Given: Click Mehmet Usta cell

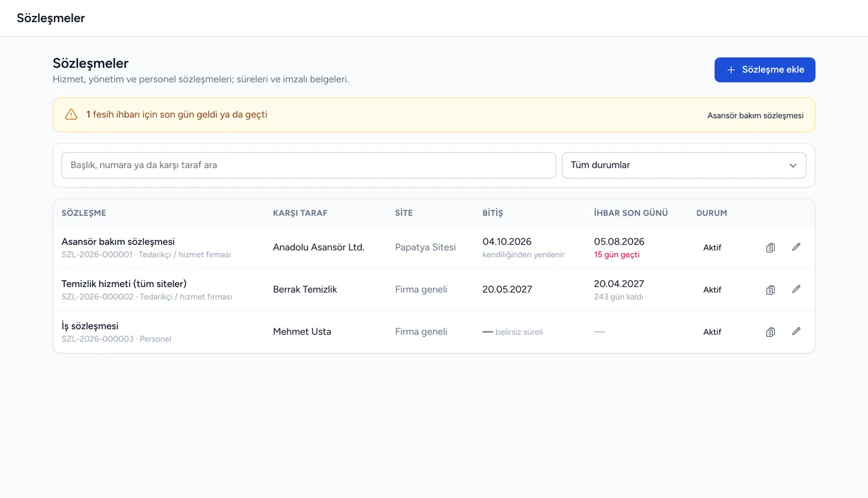Looking at the screenshot, I should click(x=302, y=331).
